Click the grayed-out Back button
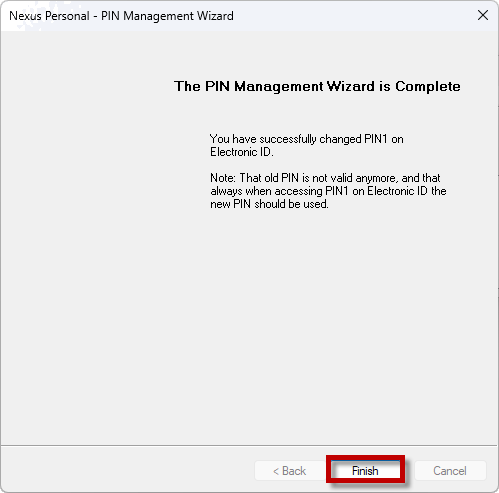The height and width of the screenshot is (493, 499). coord(289,471)
